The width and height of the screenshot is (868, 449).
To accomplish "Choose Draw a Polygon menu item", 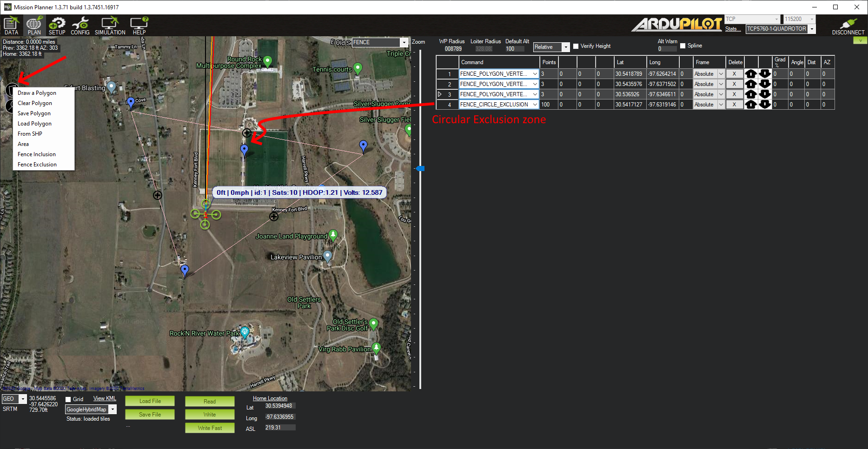I will coord(37,92).
